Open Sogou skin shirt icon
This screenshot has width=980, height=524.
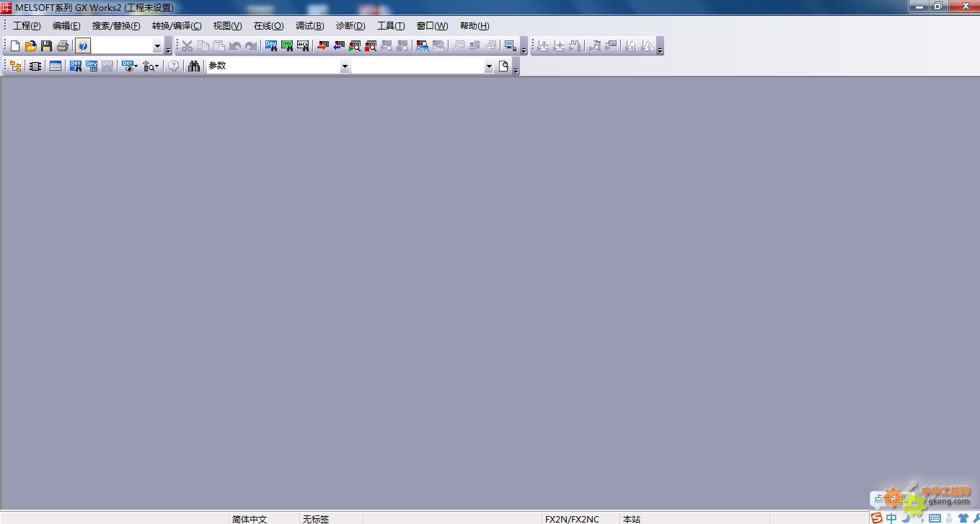(963, 518)
